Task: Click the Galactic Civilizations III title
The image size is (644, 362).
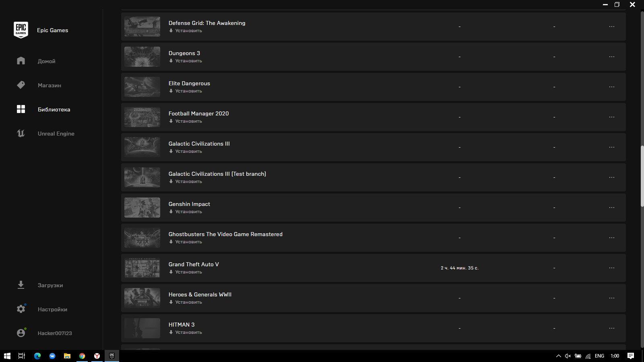Action: tap(199, 144)
